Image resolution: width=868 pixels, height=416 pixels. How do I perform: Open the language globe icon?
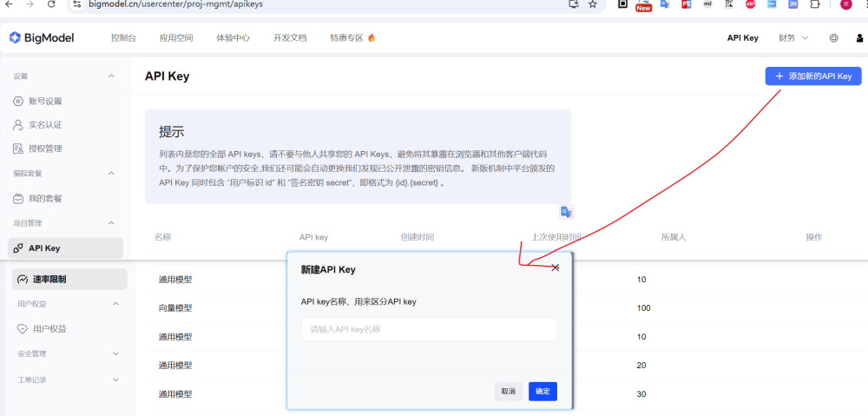(833, 38)
